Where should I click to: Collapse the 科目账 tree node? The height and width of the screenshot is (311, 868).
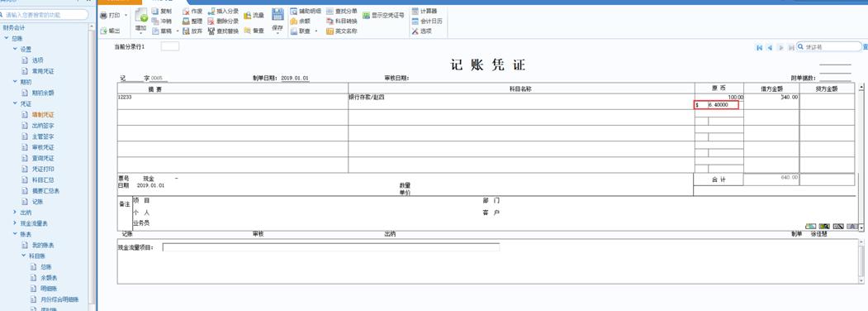tap(23, 256)
